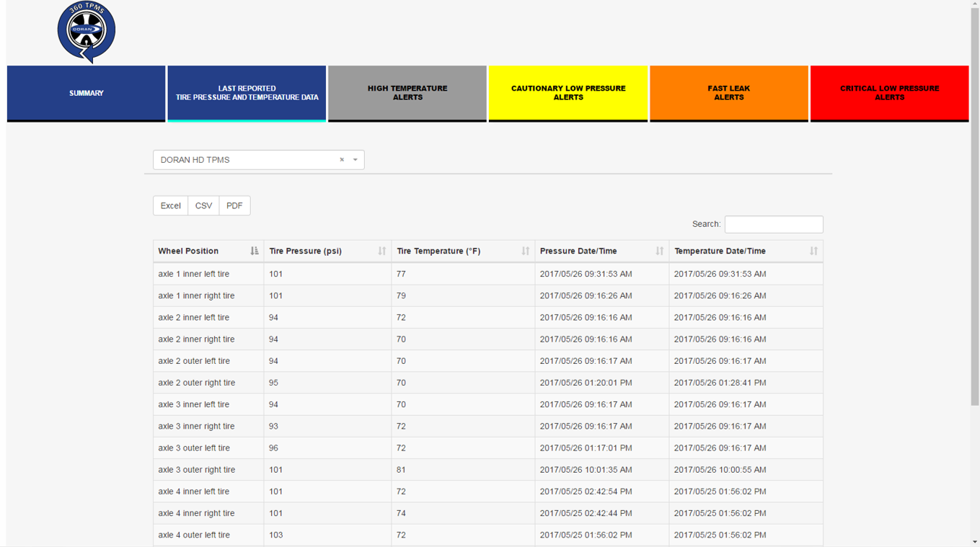The width and height of the screenshot is (980, 547).
Task: Select 'axle 4 inner left tire' cell
Action: [208, 492]
